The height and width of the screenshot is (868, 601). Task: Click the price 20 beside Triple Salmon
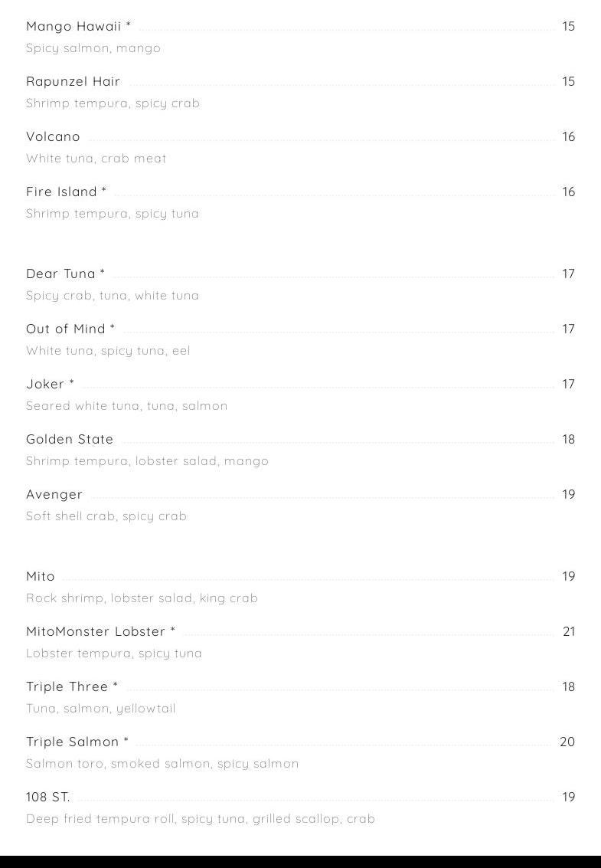tap(567, 742)
